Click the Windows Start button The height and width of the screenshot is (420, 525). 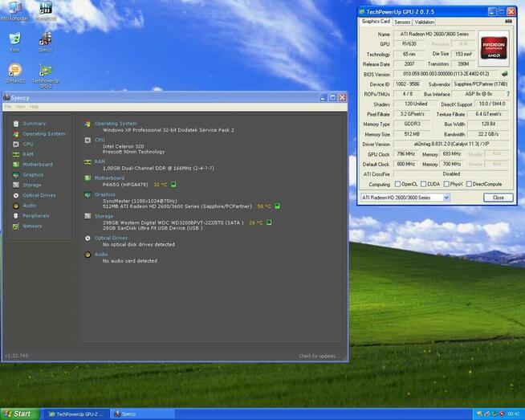[x=18, y=414]
